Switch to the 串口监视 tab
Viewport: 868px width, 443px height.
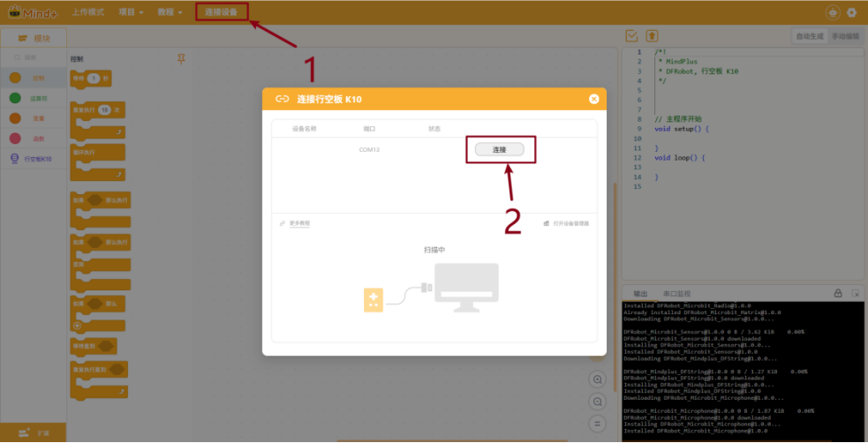click(x=676, y=294)
